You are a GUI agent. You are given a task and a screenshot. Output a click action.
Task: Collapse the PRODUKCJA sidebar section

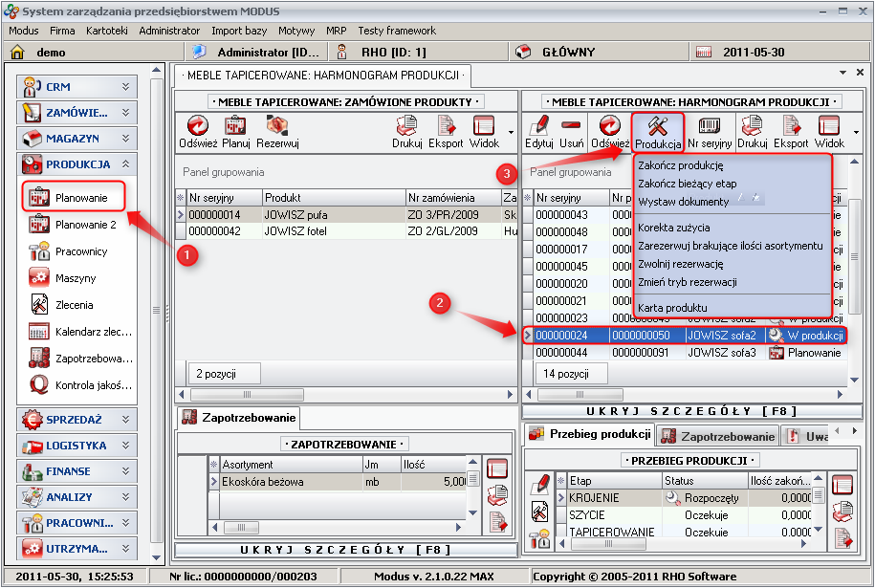pos(125,164)
